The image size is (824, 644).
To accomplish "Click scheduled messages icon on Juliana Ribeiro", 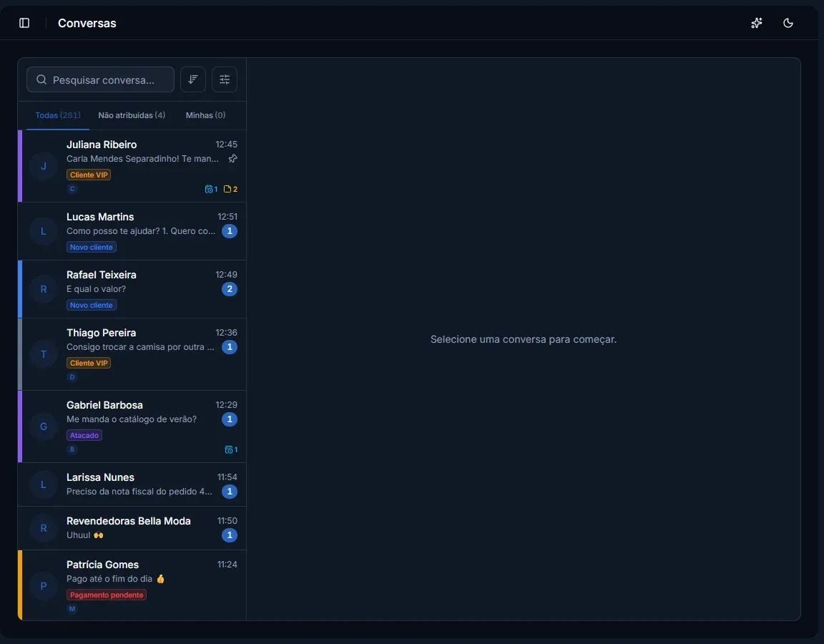I will point(211,189).
